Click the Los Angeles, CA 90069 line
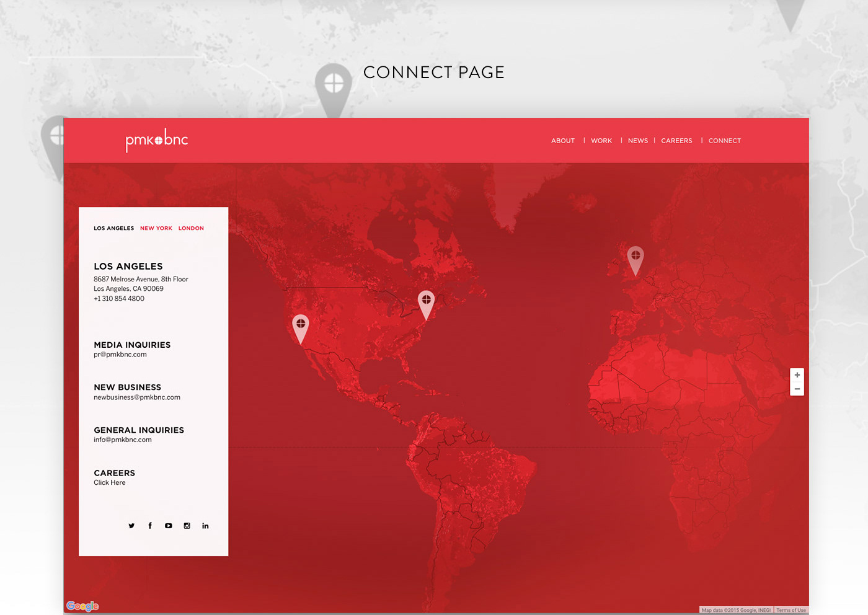Image resolution: width=868 pixels, height=615 pixels. 129,289
